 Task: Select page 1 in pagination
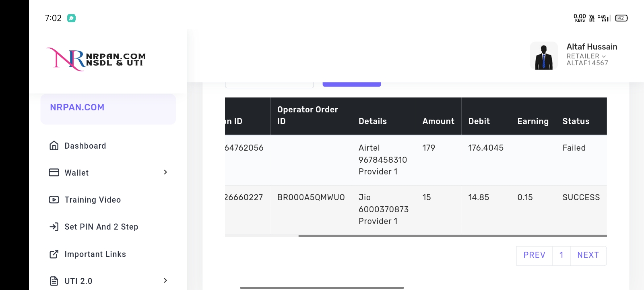(x=561, y=255)
